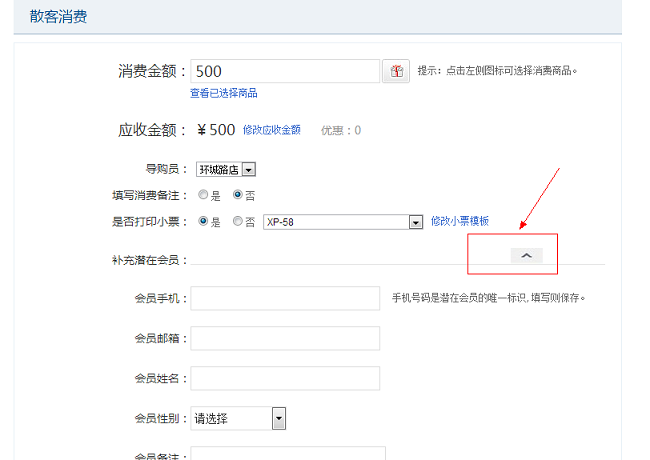Click the 消费金额 input field

(285, 71)
